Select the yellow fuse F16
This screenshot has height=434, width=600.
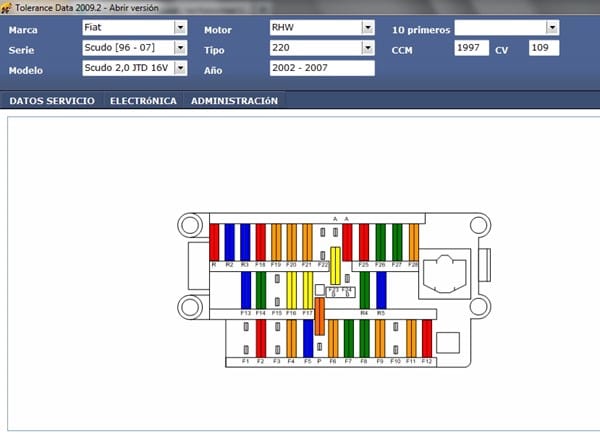(292, 290)
